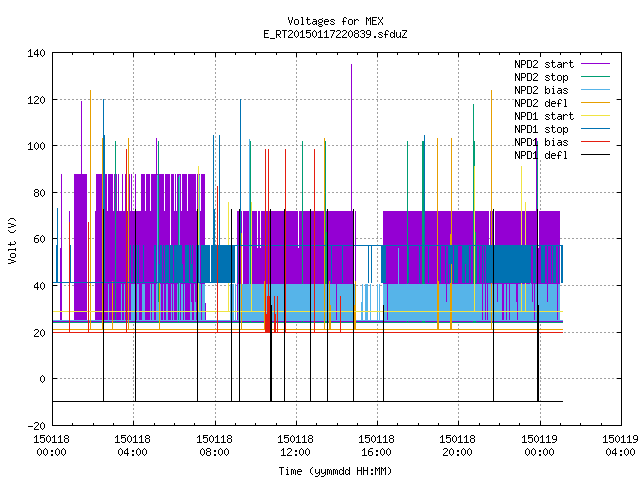Click the yellow NPD1 start legend line
640x480 pixels.
pyautogui.click(x=595, y=116)
